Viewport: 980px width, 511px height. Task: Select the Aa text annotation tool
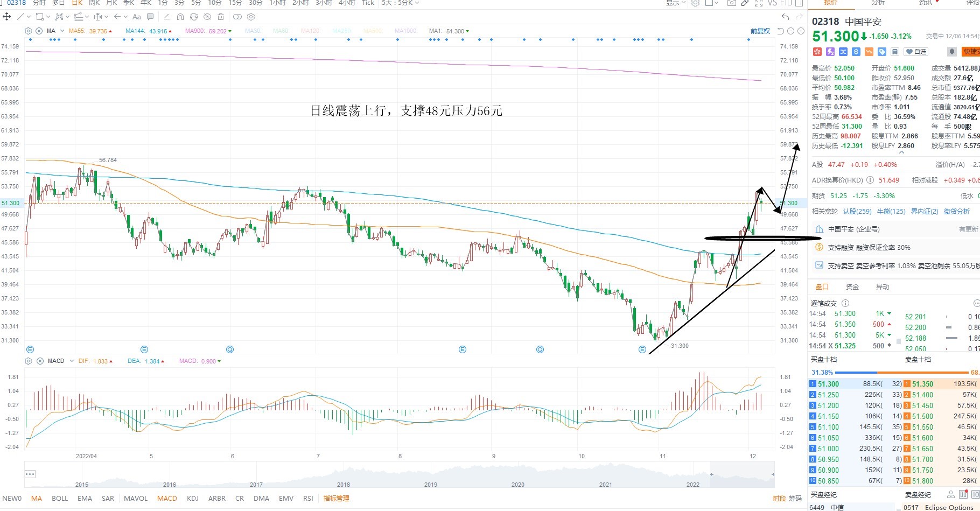point(137,17)
